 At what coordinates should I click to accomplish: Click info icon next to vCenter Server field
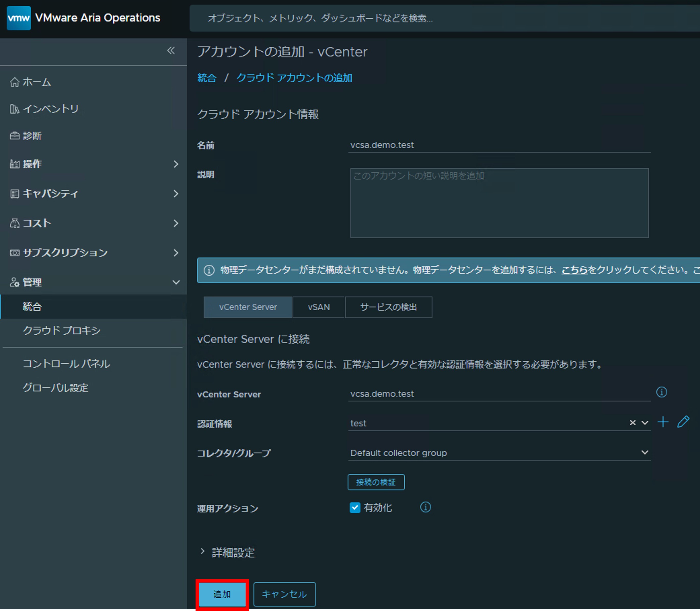pyautogui.click(x=661, y=392)
